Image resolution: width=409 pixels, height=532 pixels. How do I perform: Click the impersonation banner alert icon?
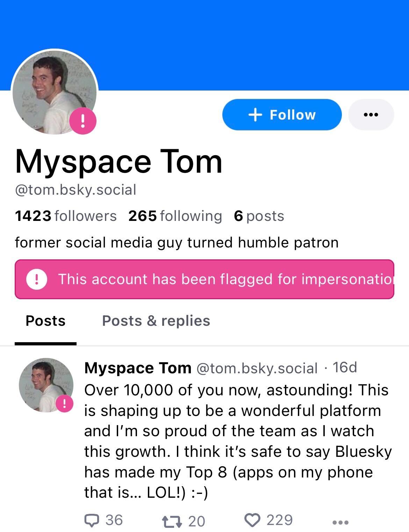[x=37, y=280]
